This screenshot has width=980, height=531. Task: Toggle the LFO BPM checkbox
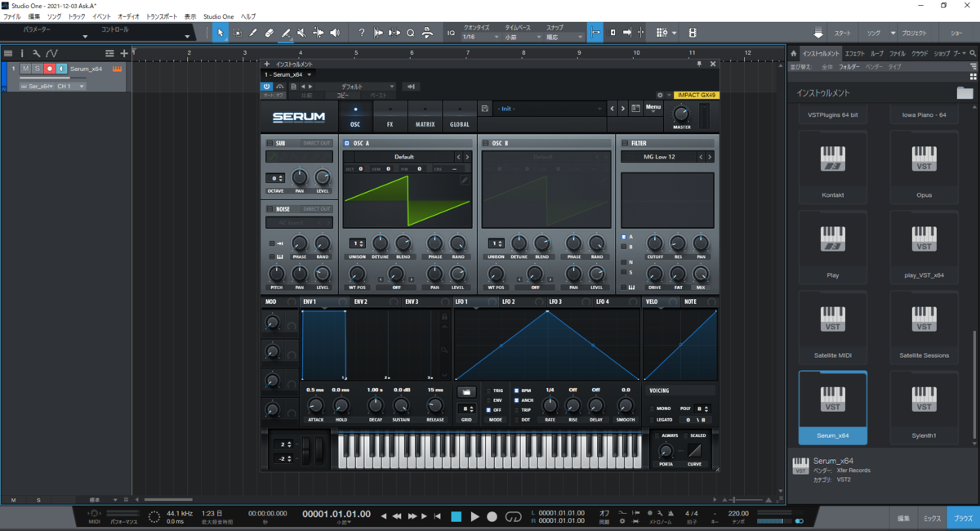tap(517, 390)
